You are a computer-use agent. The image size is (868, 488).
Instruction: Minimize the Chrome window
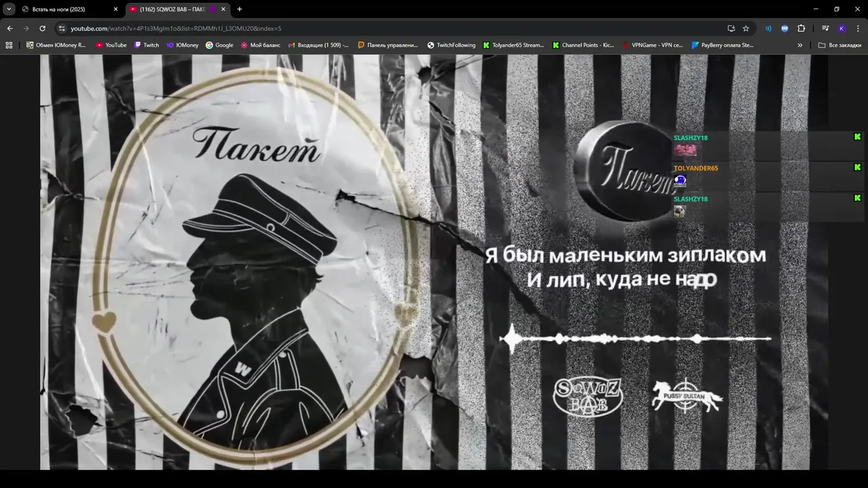pos(816,9)
